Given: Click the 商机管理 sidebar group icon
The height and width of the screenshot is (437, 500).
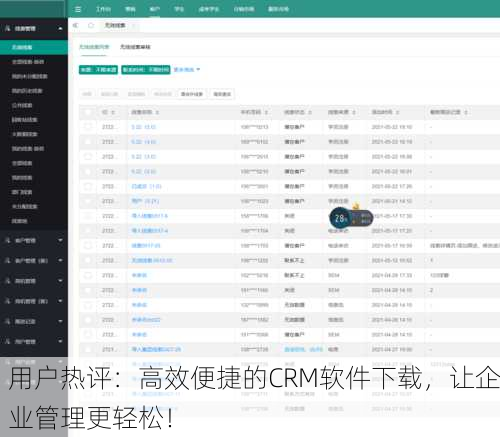Looking at the screenshot, I should [8, 281].
